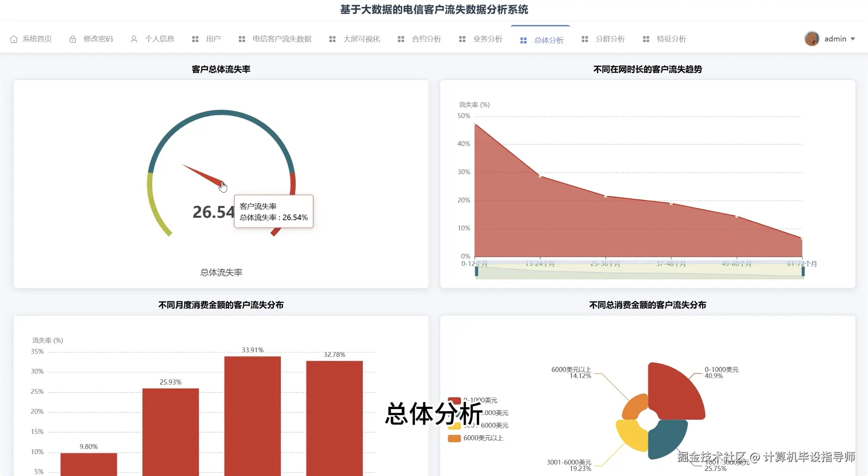Click the 13-24个月 data point on trend line
Image resolution: width=868 pixels, height=476 pixels.
540,176
